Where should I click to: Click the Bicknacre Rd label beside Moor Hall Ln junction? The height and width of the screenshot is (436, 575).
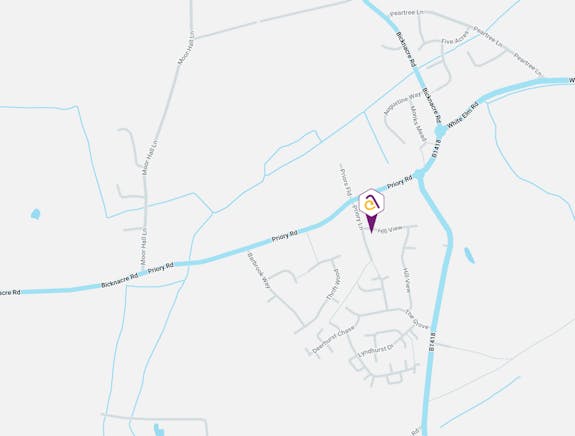point(119,280)
